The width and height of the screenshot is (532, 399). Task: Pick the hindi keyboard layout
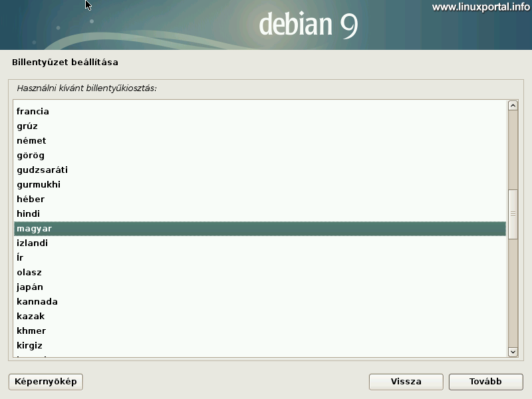260,213
